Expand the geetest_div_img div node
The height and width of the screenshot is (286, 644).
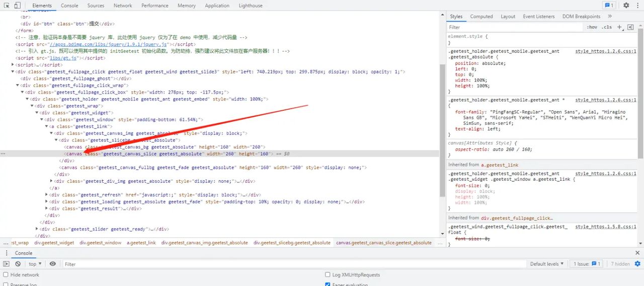51,181
